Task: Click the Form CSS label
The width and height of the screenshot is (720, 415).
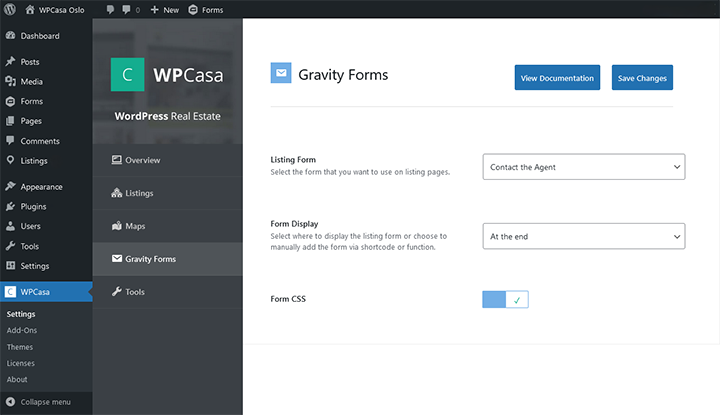Action: [x=288, y=299]
